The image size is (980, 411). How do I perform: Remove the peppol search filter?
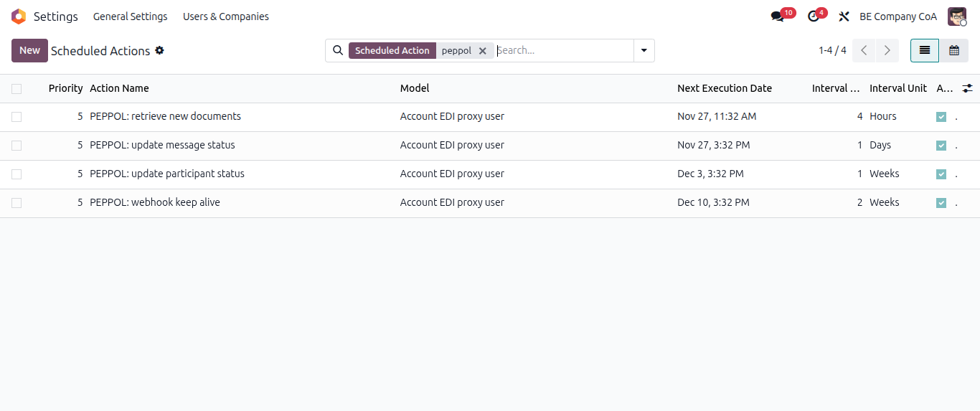[483, 51]
